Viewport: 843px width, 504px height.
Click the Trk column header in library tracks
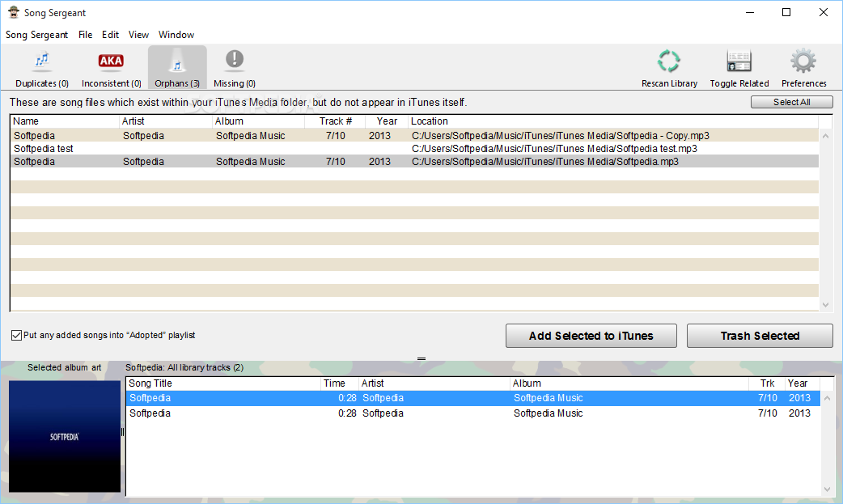tap(767, 383)
